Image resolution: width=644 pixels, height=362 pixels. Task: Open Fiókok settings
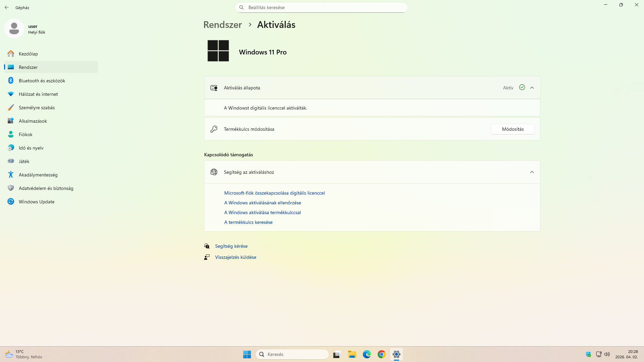pos(51,134)
